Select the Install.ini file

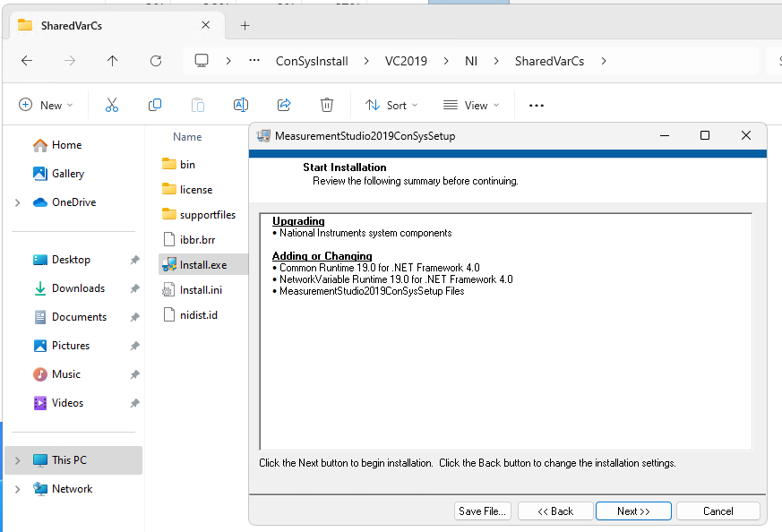(201, 290)
